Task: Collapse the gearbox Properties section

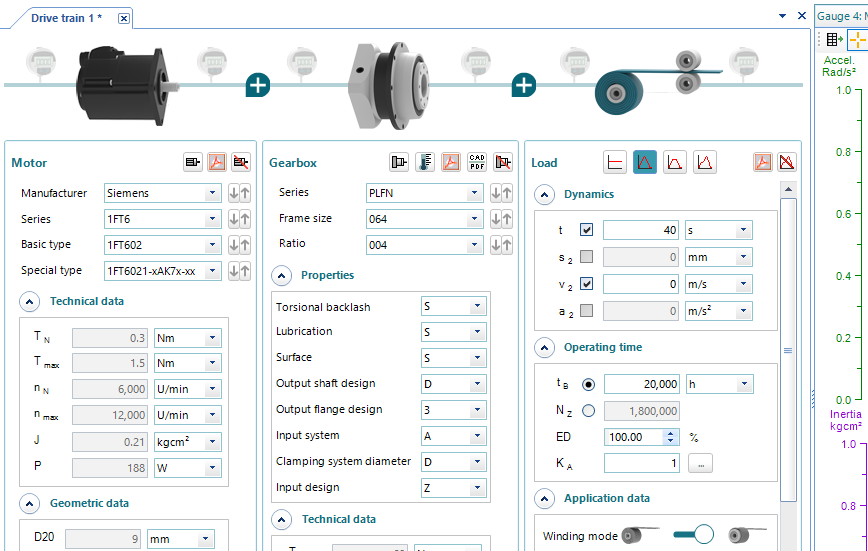Action: click(x=282, y=275)
